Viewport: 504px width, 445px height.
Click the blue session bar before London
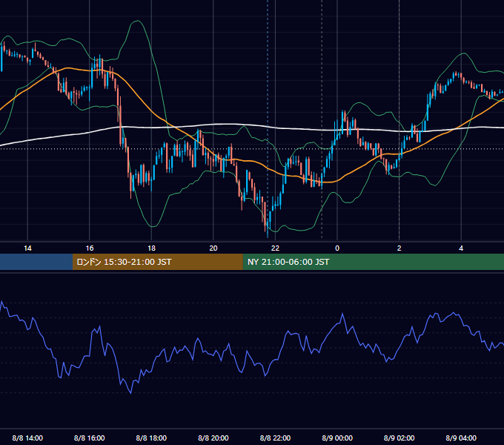36,262
